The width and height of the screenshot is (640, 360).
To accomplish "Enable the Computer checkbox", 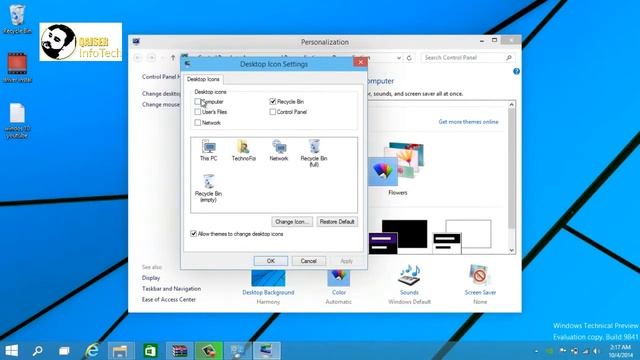I will tap(198, 101).
